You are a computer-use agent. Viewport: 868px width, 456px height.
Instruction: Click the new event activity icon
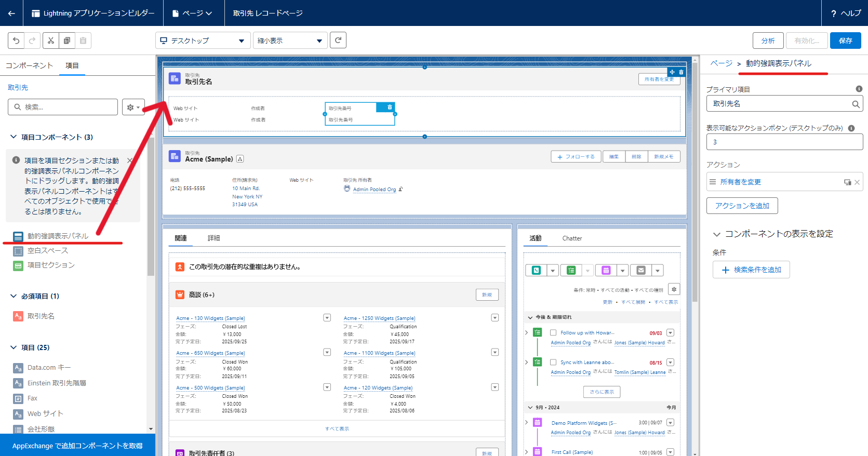pyautogui.click(x=606, y=270)
